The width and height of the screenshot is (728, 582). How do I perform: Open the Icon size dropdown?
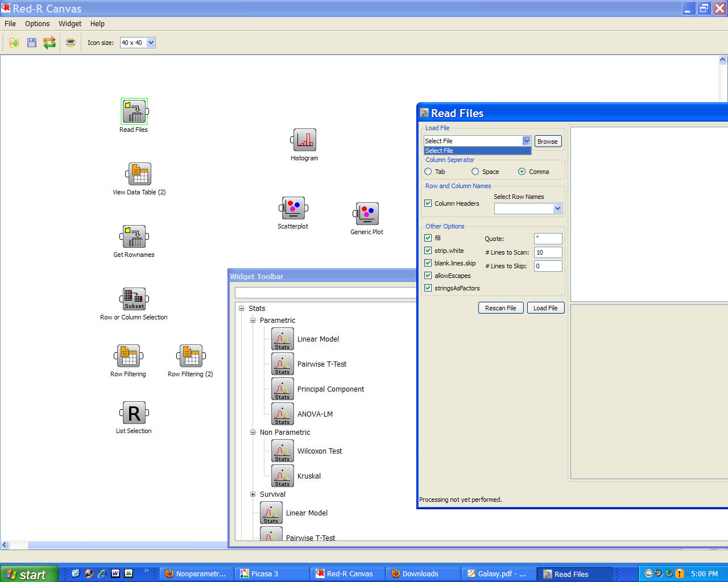tap(151, 43)
